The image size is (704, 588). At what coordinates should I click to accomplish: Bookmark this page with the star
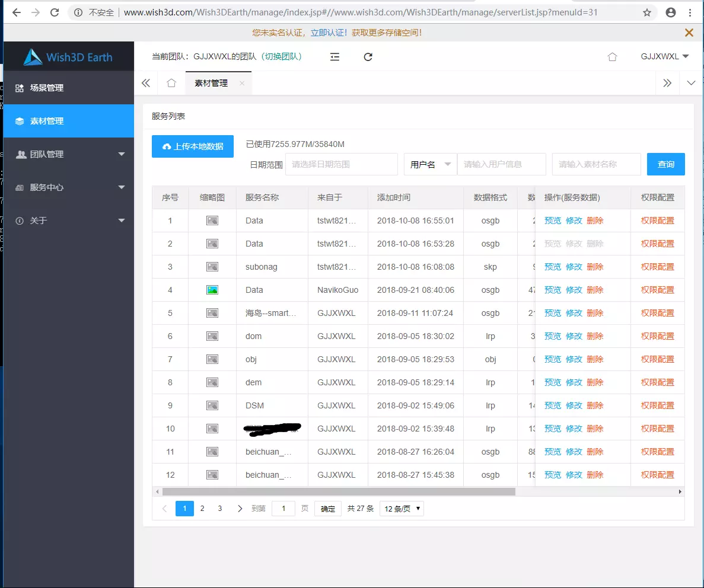(x=647, y=12)
